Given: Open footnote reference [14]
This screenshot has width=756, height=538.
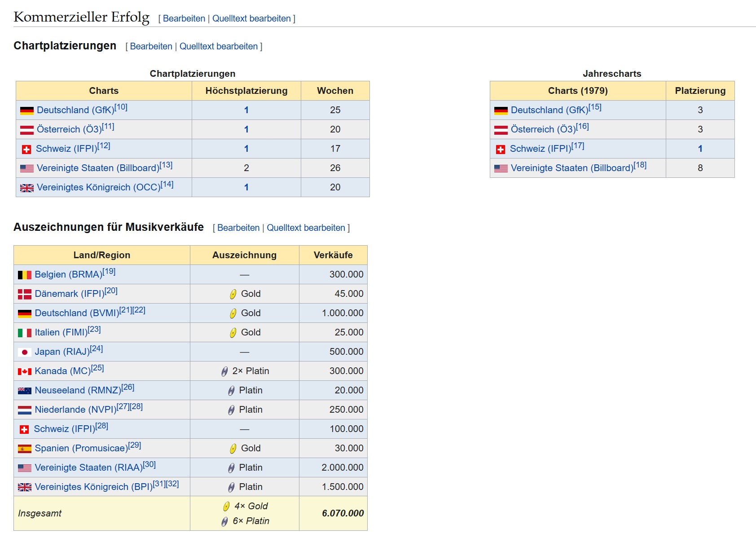Looking at the screenshot, I should (167, 184).
